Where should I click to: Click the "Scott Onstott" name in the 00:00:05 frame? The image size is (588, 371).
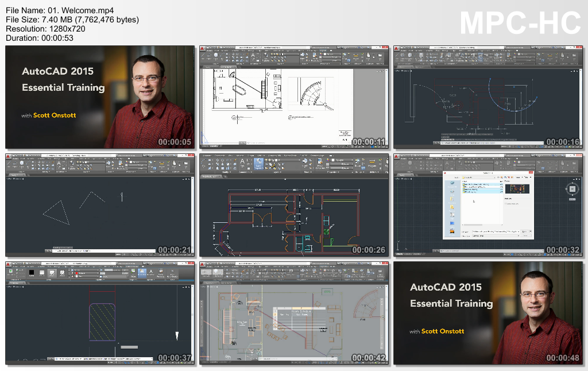click(55, 115)
